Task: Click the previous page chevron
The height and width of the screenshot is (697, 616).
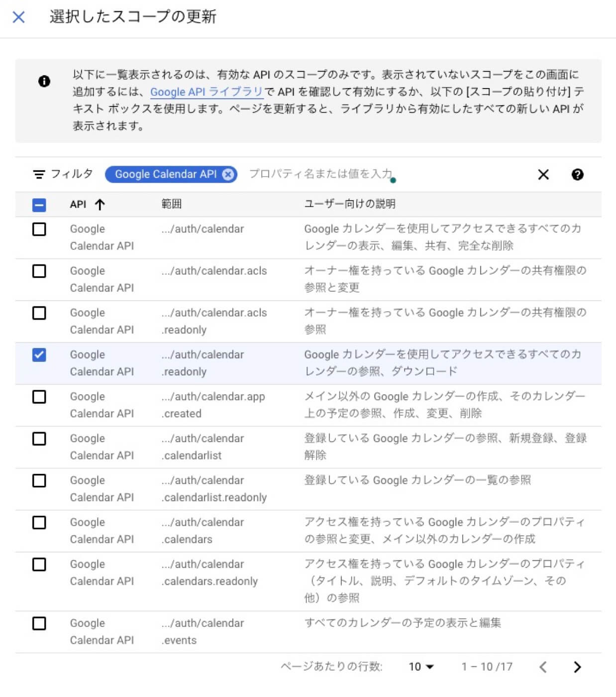Action: point(543,666)
